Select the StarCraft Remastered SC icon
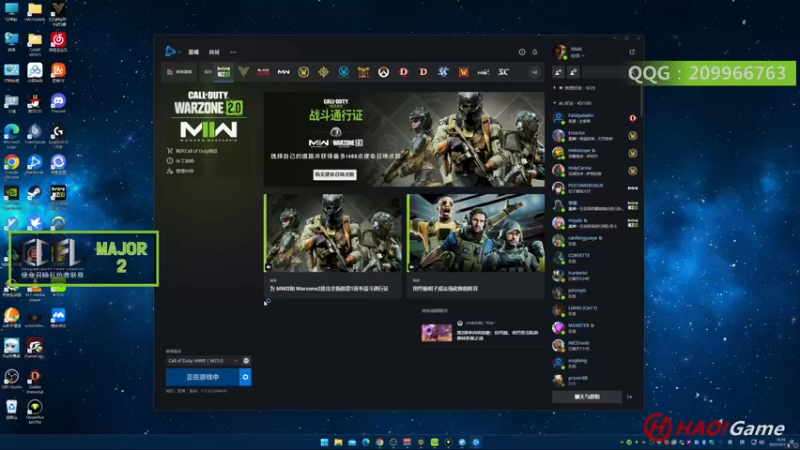The height and width of the screenshot is (450, 800). point(503,72)
